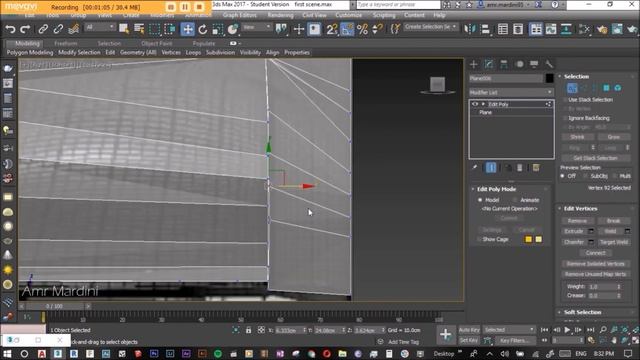Click the Align tool icon
This screenshot has width=640, height=360.
pos(485,29)
